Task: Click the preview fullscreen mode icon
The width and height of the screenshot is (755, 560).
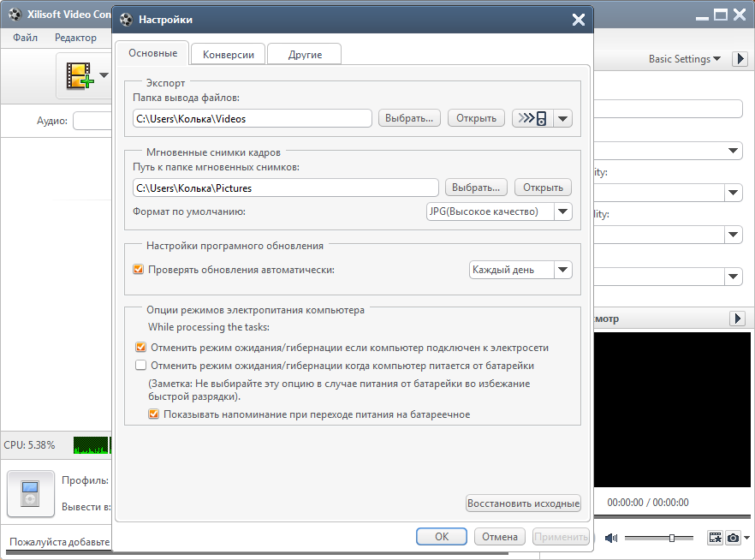Action: [715, 538]
